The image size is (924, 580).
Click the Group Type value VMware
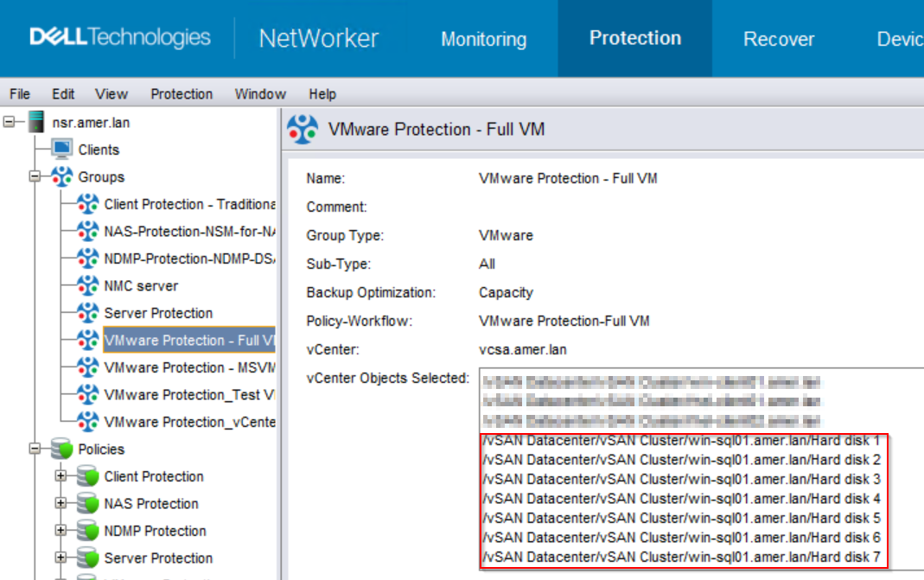pyautogui.click(x=506, y=235)
